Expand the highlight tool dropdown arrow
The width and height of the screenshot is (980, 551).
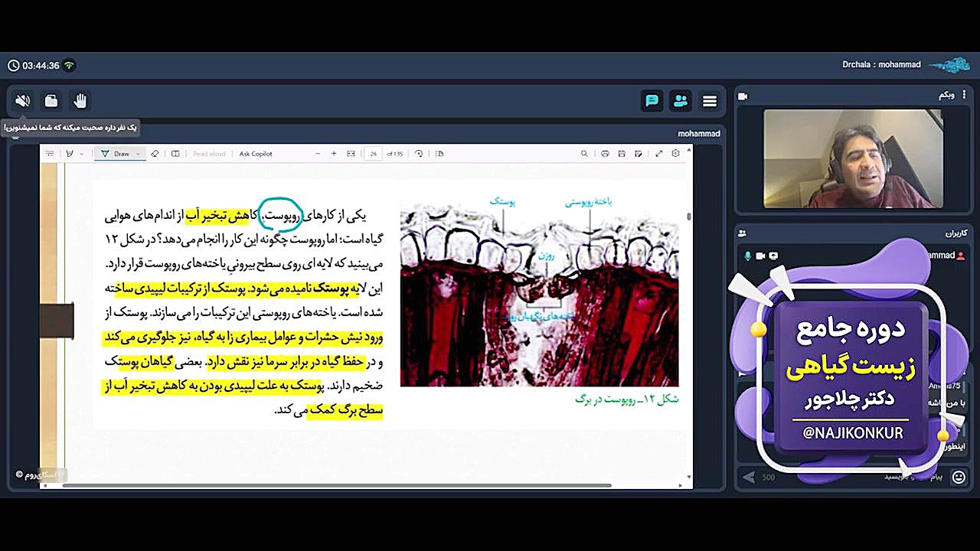[82, 154]
